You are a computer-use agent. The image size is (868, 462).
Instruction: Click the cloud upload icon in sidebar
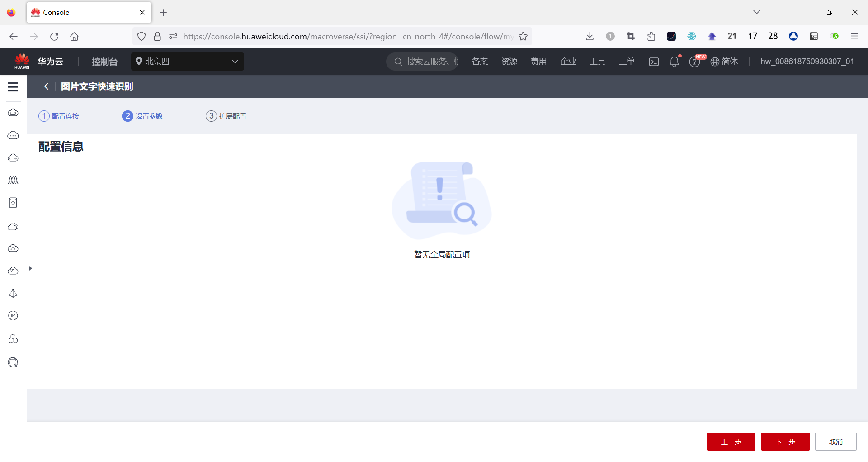point(13,248)
